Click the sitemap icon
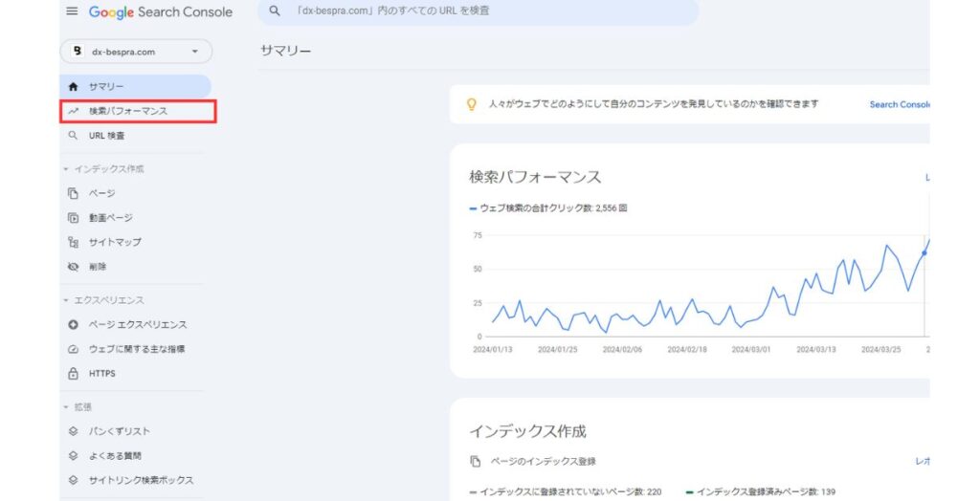Image resolution: width=980 pixels, height=501 pixels. click(73, 243)
